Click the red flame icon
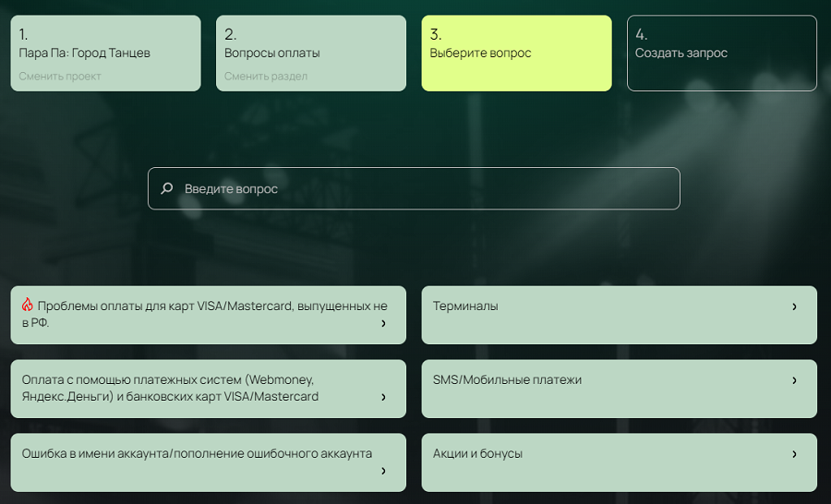 tap(28, 305)
